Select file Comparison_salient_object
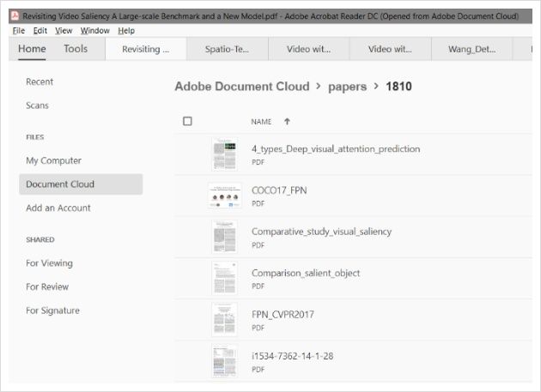 click(306, 273)
